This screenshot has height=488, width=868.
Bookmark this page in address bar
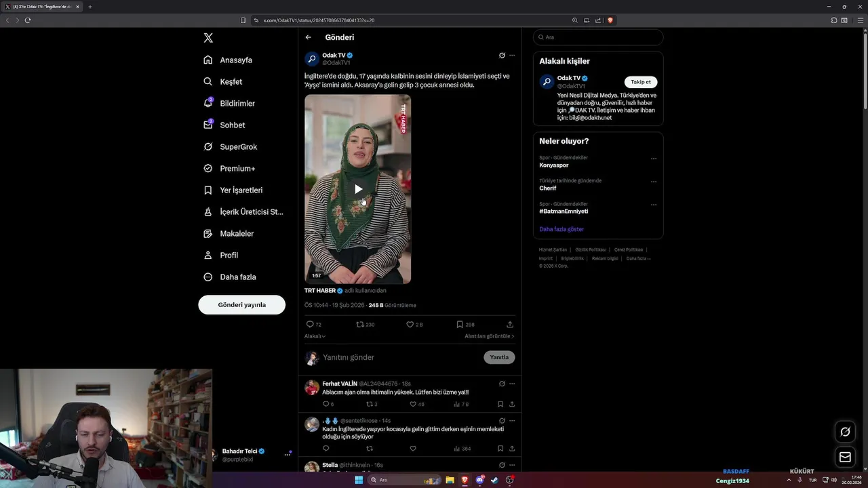tap(243, 20)
